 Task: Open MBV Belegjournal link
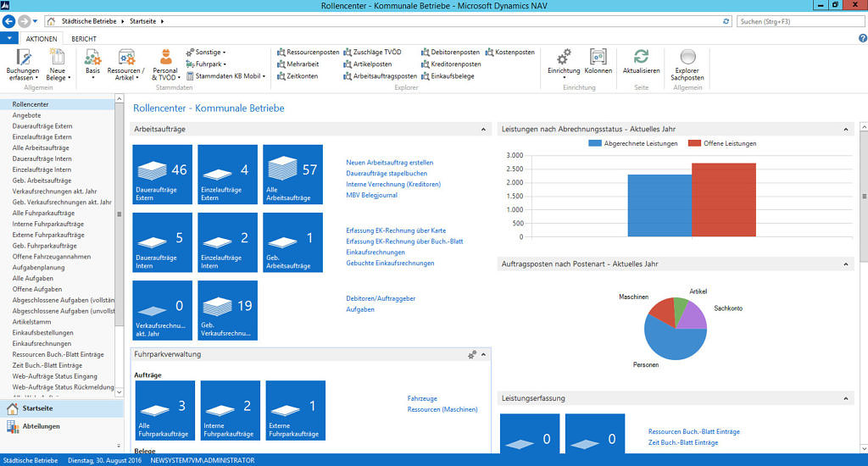click(x=371, y=195)
